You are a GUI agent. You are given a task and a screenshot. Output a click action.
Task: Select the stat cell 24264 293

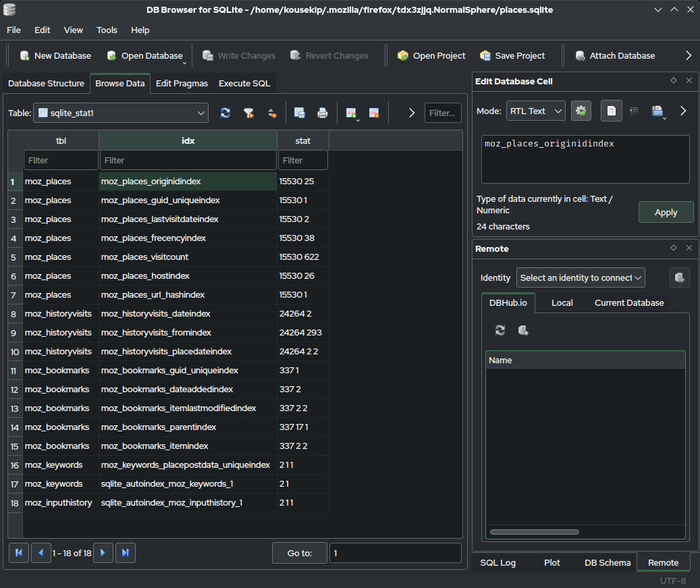[x=302, y=333]
